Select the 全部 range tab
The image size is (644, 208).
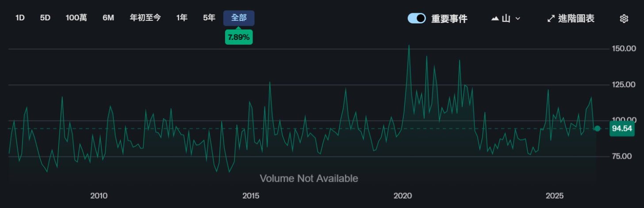(x=239, y=18)
